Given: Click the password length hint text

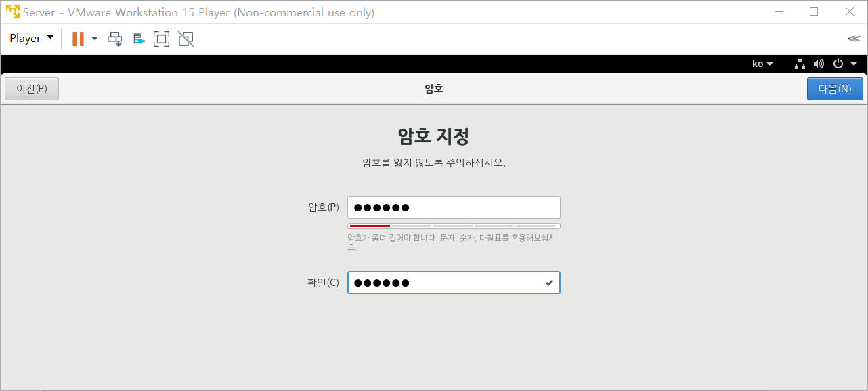Looking at the screenshot, I should pos(452,243).
